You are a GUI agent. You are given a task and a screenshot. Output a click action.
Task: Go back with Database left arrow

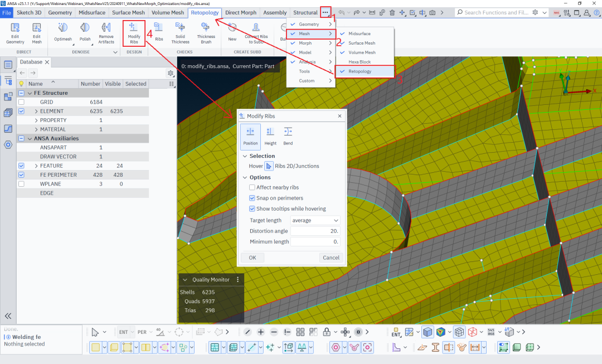[22, 73]
